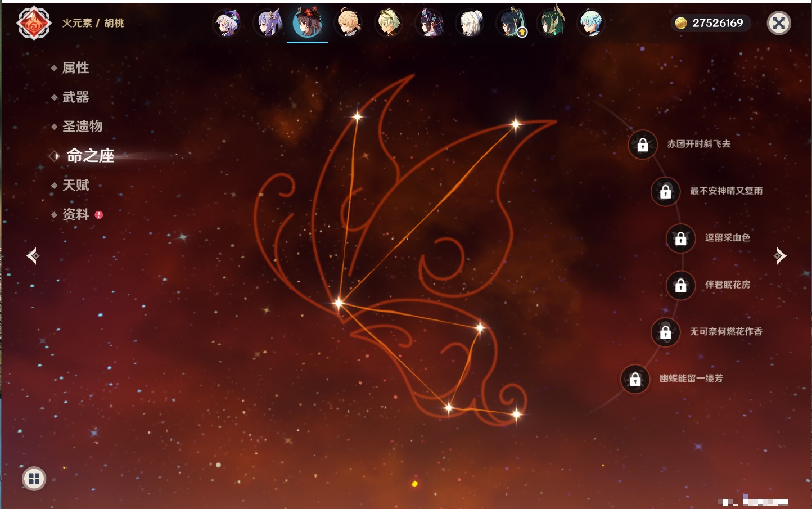Switch to the light blue-haired avatar
The height and width of the screenshot is (509, 812).
[591, 24]
